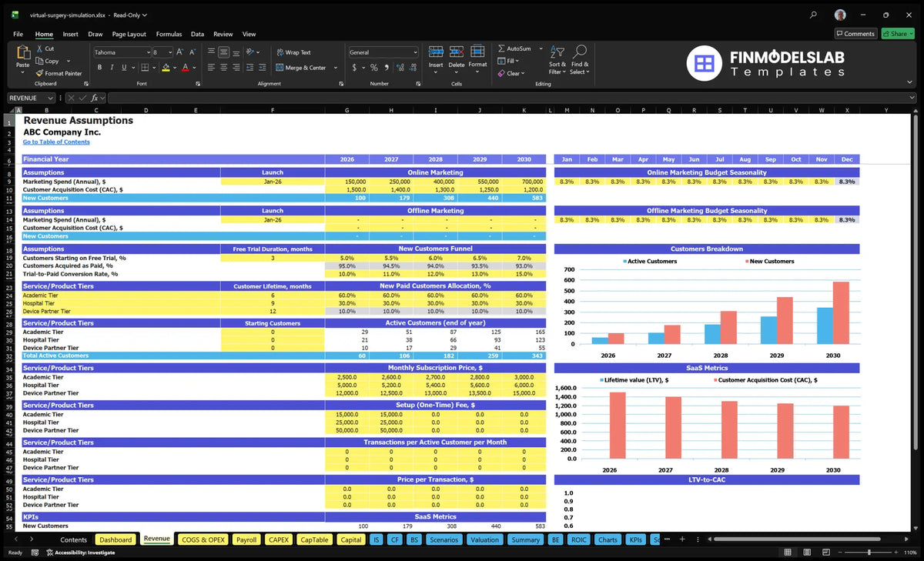Click the green Share button
Screen dimensions: 924x561
[x=898, y=34]
